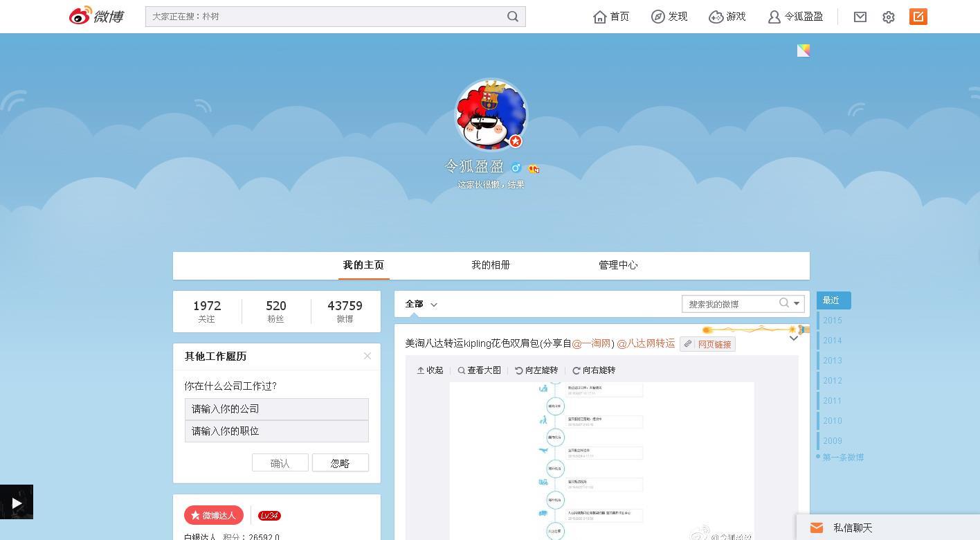
Task: Click the orange compose post icon
Action: pos(918,17)
